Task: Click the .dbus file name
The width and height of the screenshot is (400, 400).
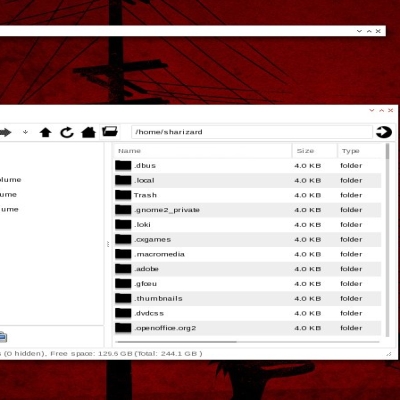Action: [x=145, y=166]
